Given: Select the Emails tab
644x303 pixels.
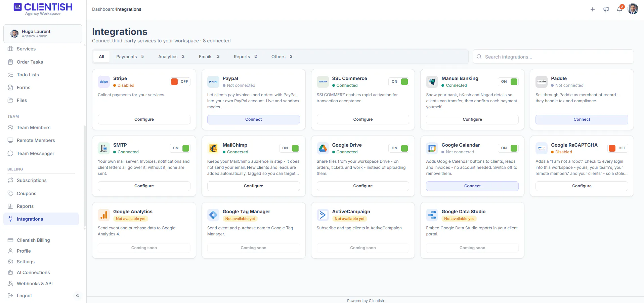Looking at the screenshot, I should click(x=209, y=57).
